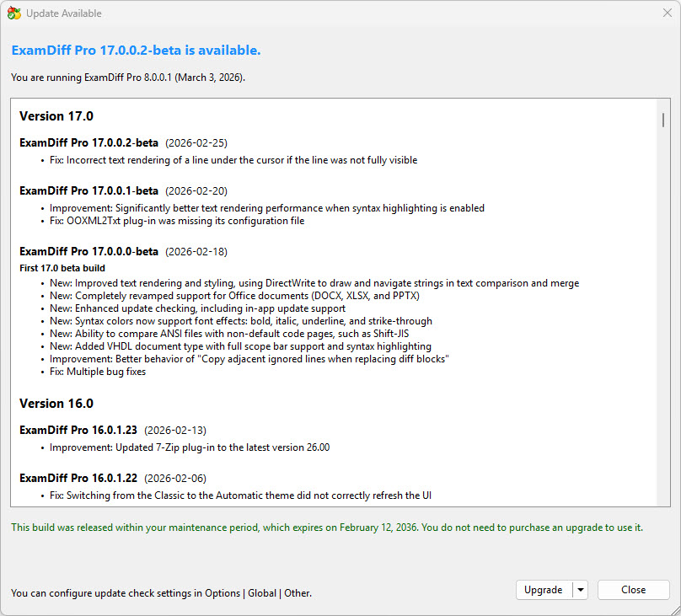Click the '(2026-02-18)' release date

click(196, 252)
